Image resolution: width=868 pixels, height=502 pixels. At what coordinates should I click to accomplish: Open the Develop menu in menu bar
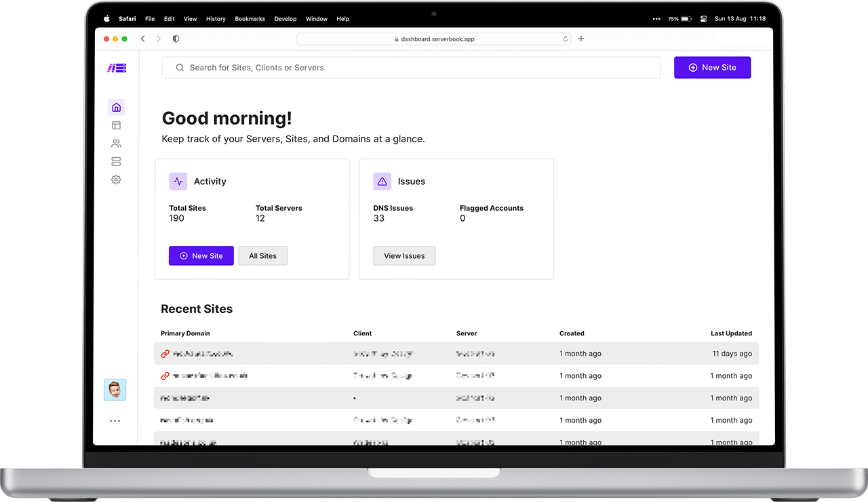click(x=285, y=19)
